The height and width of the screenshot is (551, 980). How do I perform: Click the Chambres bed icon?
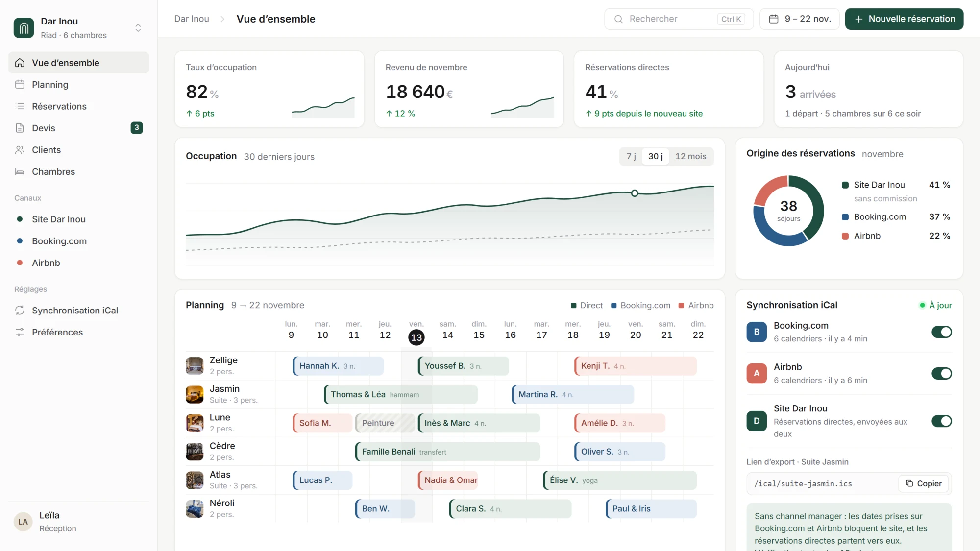[20, 171]
